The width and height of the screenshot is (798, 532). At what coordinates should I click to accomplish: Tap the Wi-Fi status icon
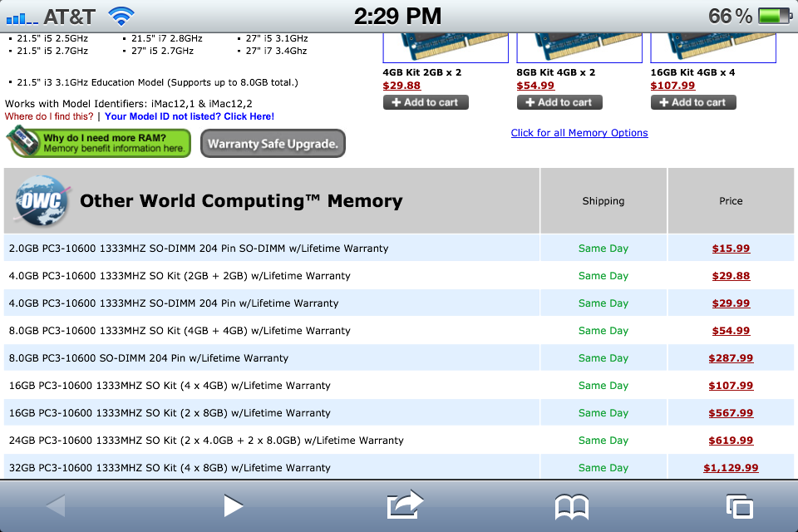121,17
